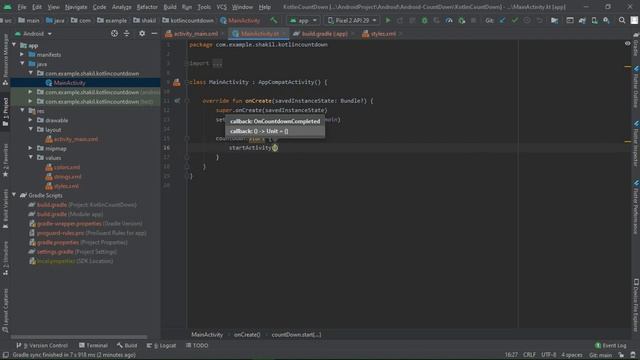Select strings.xml in the values folder

(67, 177)
